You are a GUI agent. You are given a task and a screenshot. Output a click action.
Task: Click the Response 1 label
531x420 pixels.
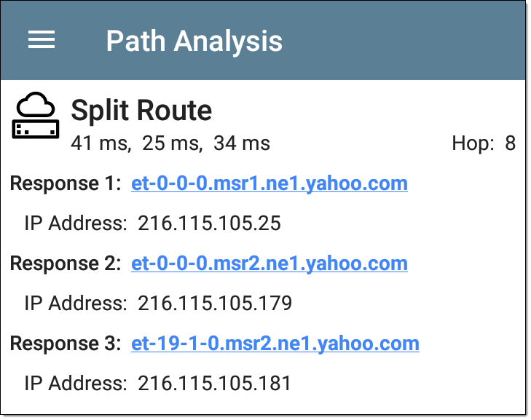click(x=66, y=183)
